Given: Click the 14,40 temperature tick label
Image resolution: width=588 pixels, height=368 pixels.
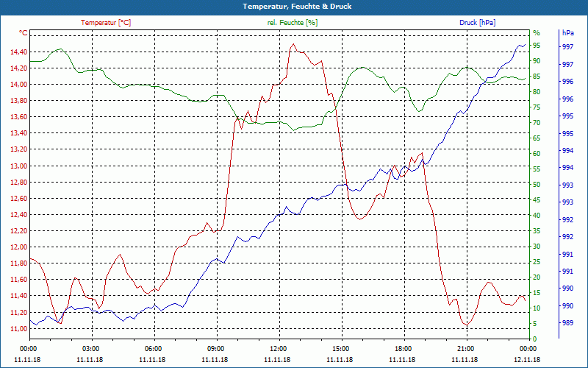Looking at the screenshot, I should tap(19, 52).
